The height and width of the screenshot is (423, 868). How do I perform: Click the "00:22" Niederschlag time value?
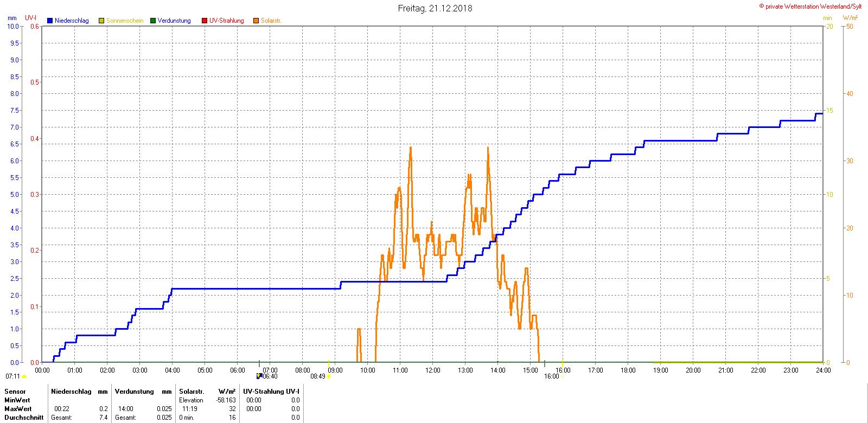(62, 409)
